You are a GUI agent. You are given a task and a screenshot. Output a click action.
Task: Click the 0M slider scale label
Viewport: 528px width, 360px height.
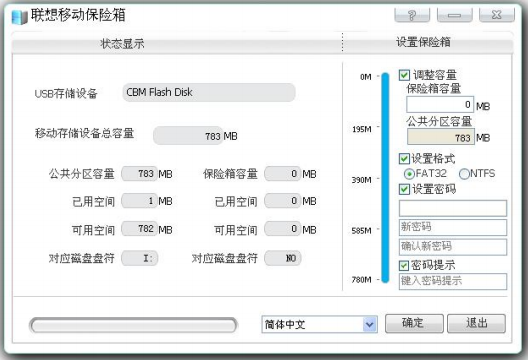(366, 77)
